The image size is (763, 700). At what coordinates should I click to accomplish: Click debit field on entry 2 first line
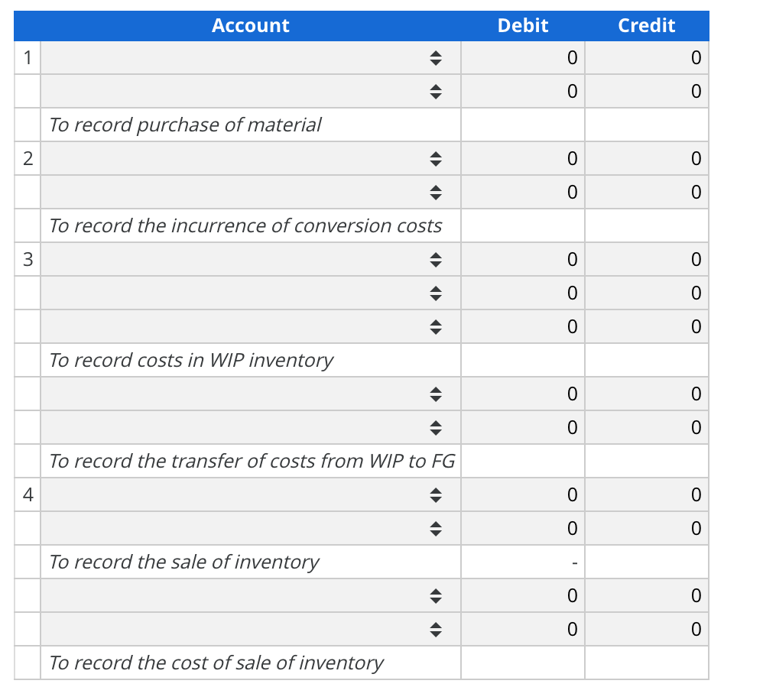pos(523,159)
